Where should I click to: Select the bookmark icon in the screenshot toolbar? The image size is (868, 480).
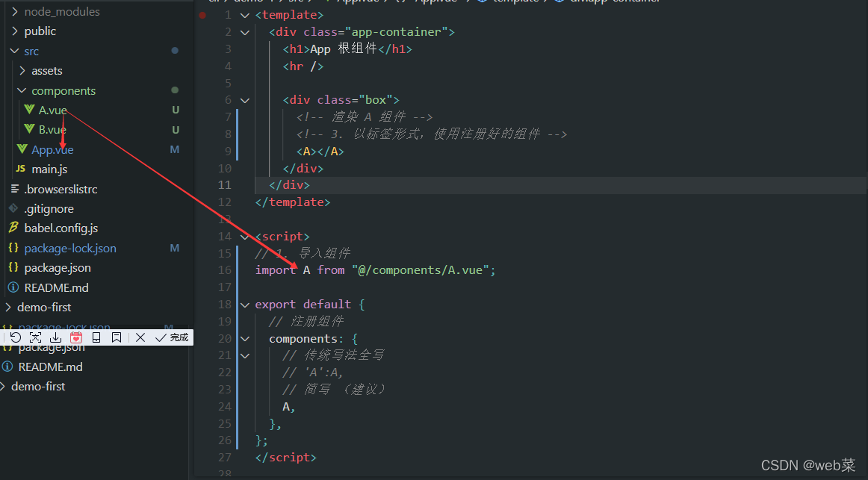tap(116, 337)
